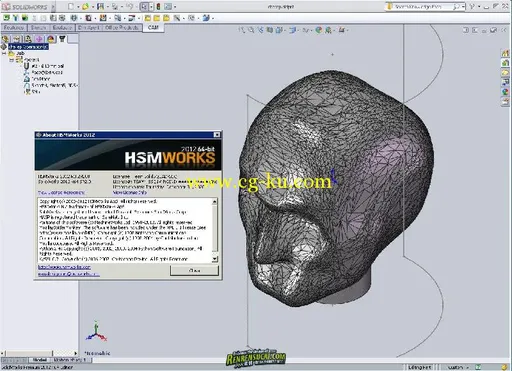Open the Options dropdown arrow
Image resolution: width=512 pixels, height=371 pixels.
click(x=175, y=7)
